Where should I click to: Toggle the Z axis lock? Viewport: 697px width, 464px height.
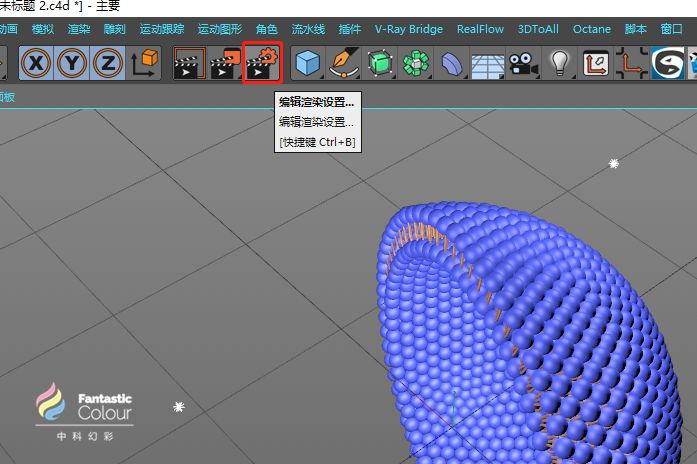point(108,63)
